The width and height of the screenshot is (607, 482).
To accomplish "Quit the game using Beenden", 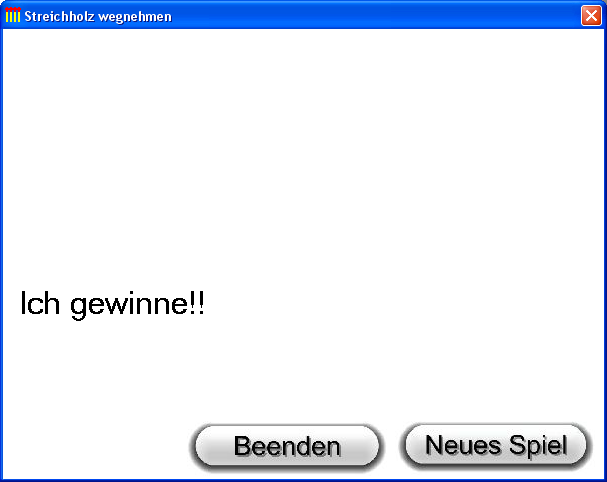I will [x=287, y=446].
